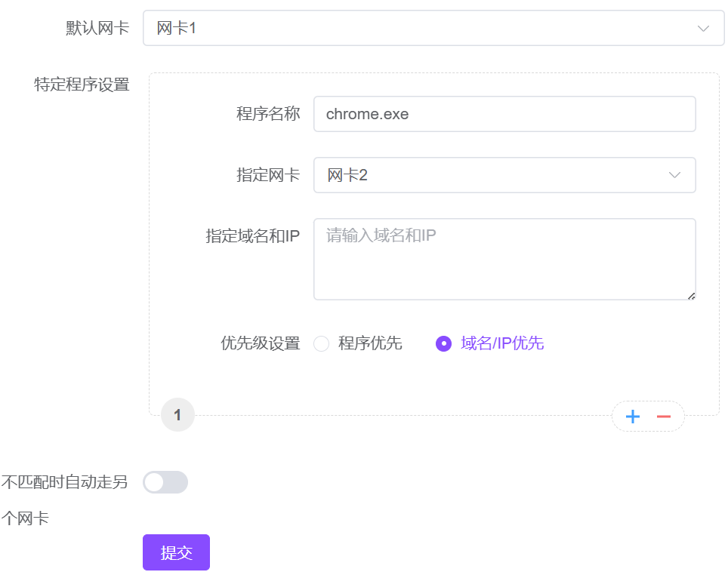Click the chevron arrow of 指定网卡 select

point(674,175)
